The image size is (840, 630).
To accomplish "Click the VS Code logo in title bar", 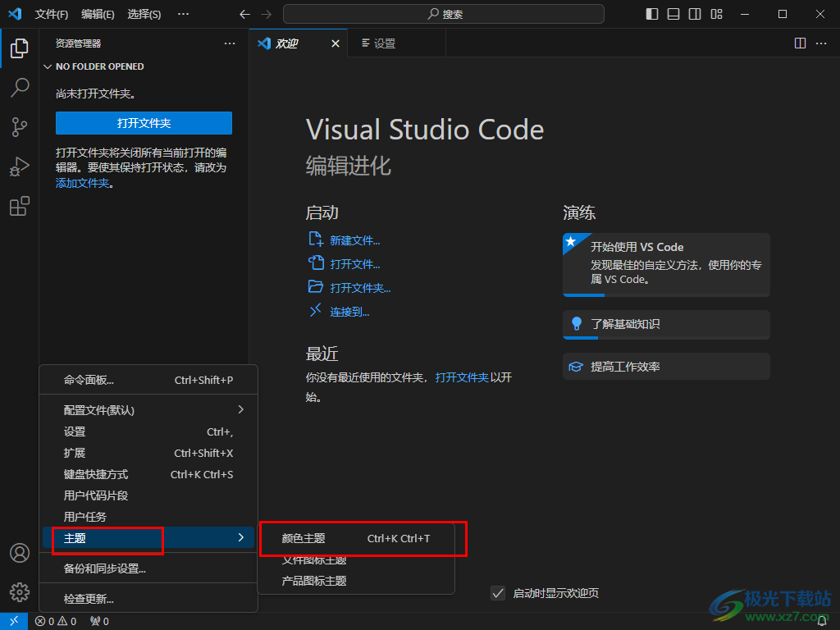I will [15, 14].
